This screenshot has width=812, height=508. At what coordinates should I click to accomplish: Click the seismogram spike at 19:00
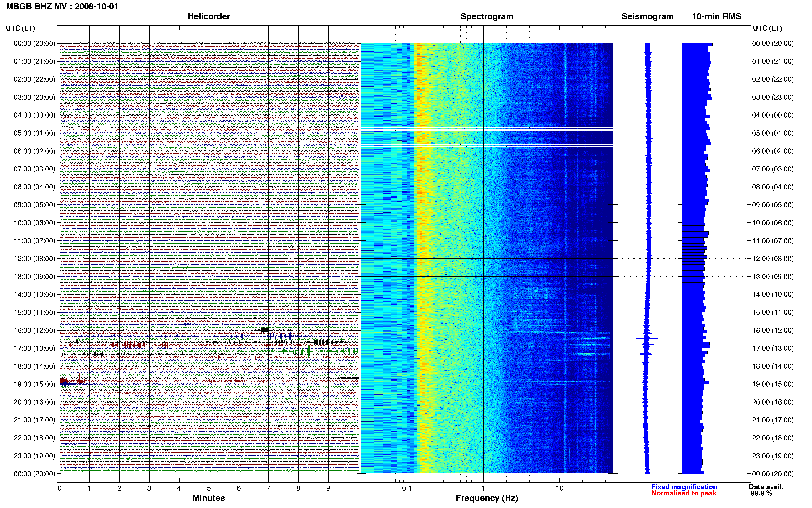click(x=648, y=381)
